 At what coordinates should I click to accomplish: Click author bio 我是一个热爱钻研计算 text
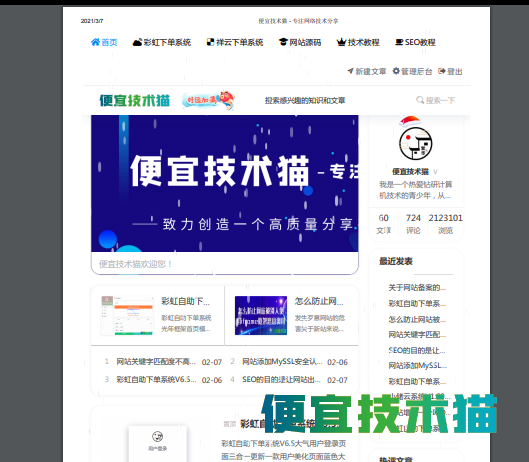click(x=415, y=190)
